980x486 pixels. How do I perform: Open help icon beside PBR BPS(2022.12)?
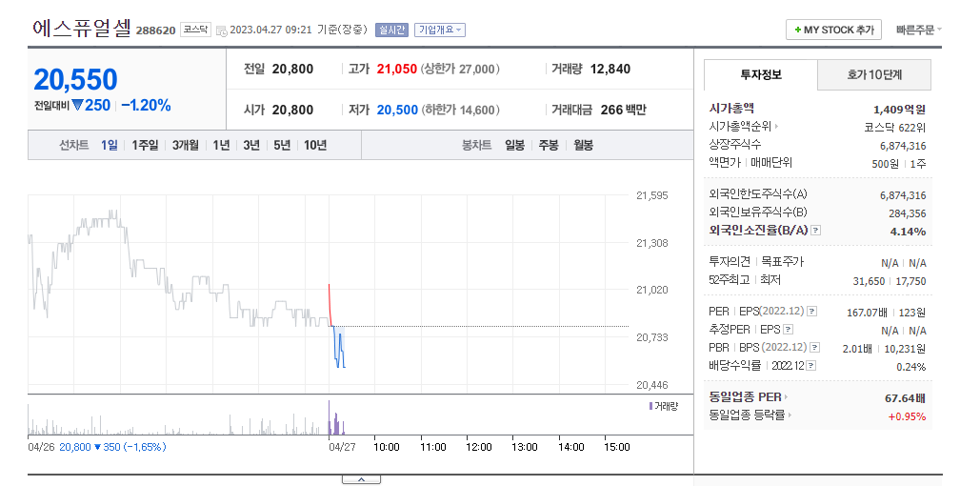pos(814,347)
